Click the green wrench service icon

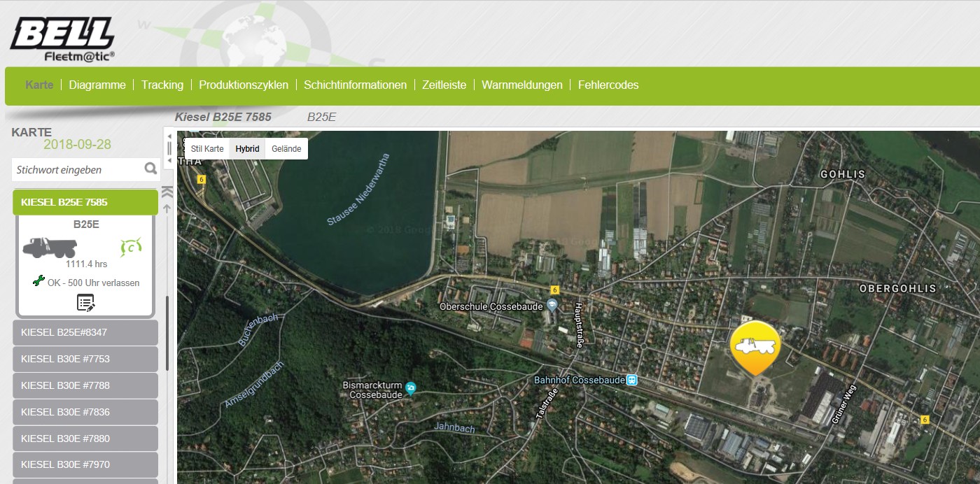(38, 282)
